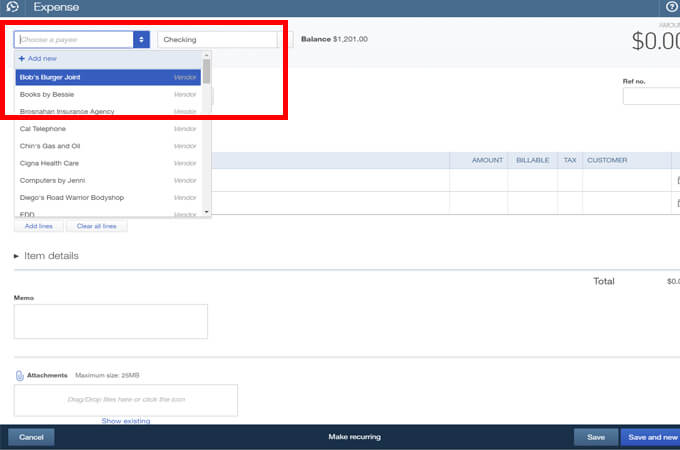Click scroll down arrow in payee list
The height and width of the screenshot is (450, 680).
point(206,212)
